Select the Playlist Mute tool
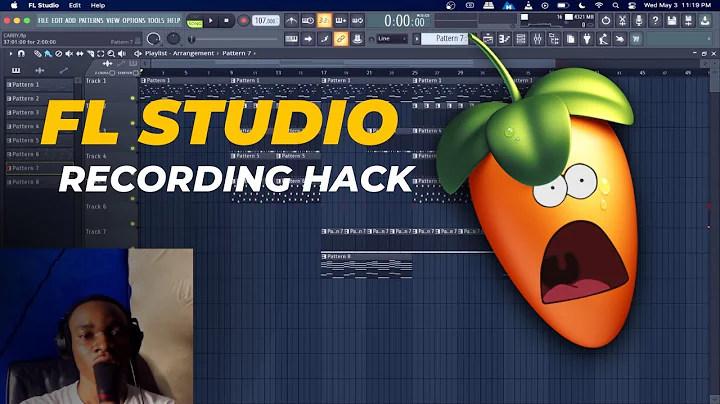The width and height of the screenshot is (720, 404). point(69,54)
